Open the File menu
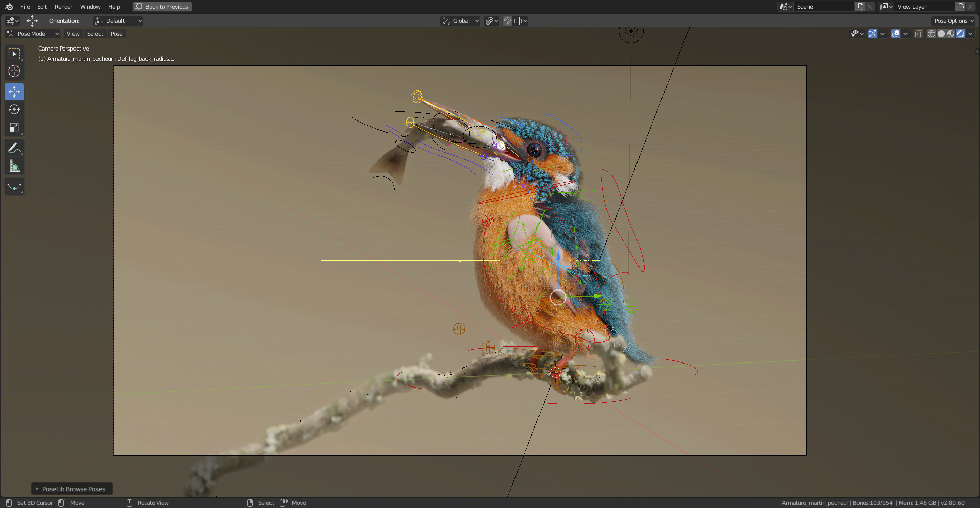Image resolution: width=980 pixels, height=508 pixels. click(25, 7)
